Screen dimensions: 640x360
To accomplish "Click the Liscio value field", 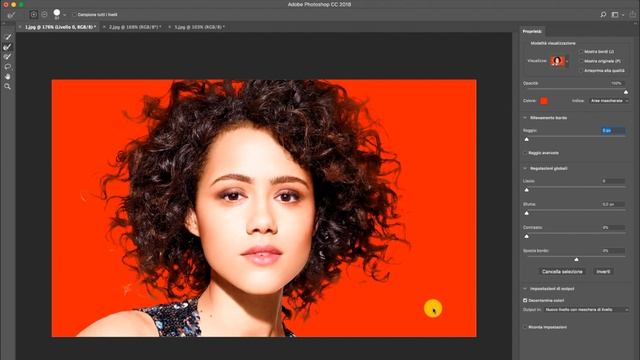I will pos(613,181).
